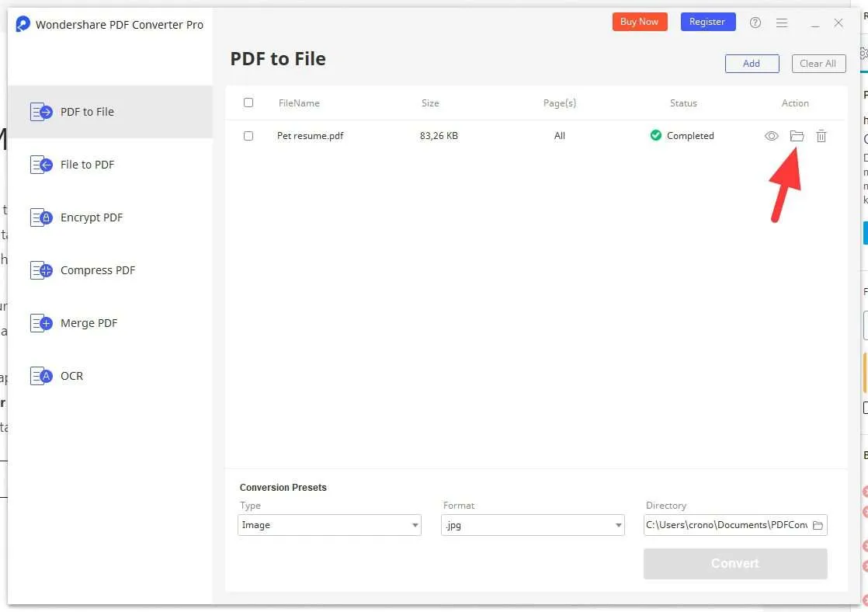Click the File to PDF sidebar icon
Viewport: 868px width, 612px height.
41,165
